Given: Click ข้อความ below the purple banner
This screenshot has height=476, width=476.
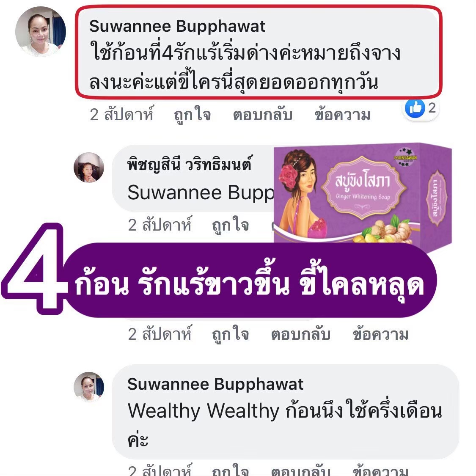Looking at the screenshot, I should 381,334.
